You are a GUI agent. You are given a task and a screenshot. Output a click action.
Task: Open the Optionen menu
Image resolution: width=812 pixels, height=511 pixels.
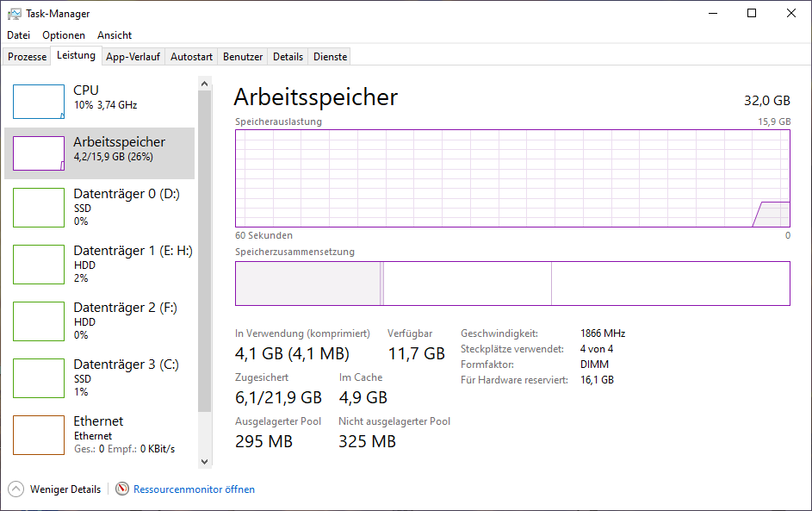[63, 35]
